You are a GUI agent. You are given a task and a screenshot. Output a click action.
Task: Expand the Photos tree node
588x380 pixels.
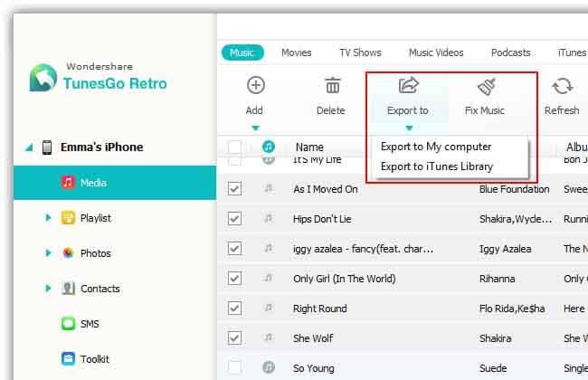point(48,252)
